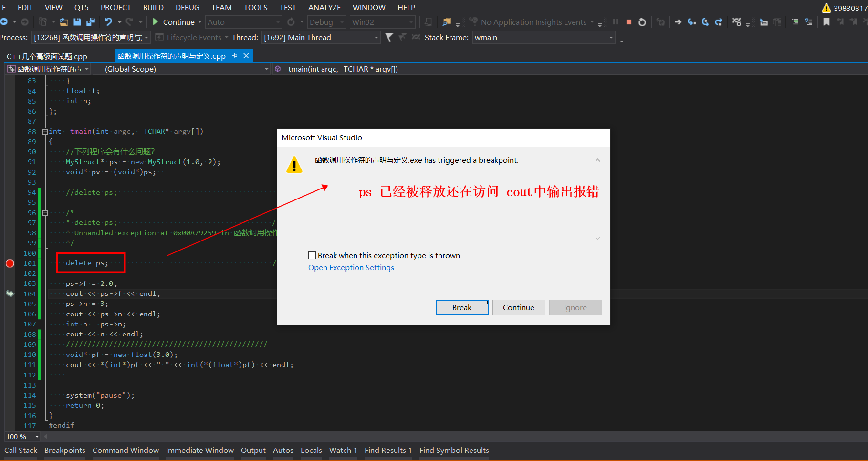868x461 pixels.
Task: Open the QT5 menu
Action: (82, 7)
